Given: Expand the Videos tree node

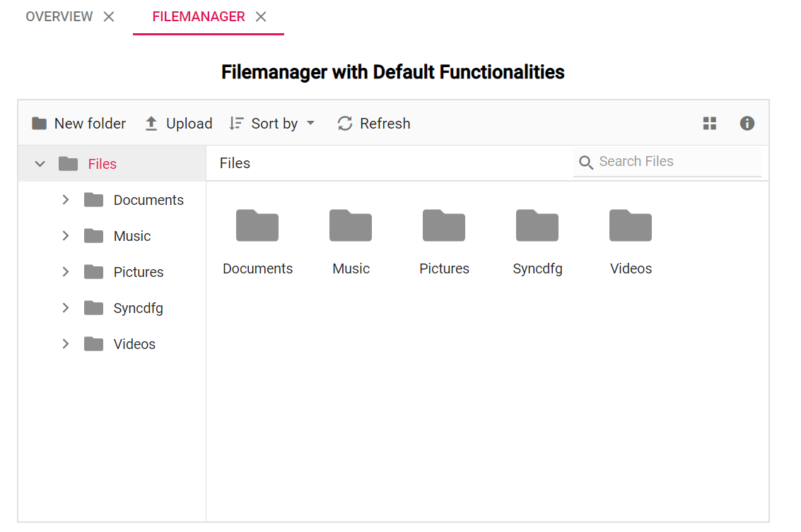Looking at the screenshot, I should 65,344.
